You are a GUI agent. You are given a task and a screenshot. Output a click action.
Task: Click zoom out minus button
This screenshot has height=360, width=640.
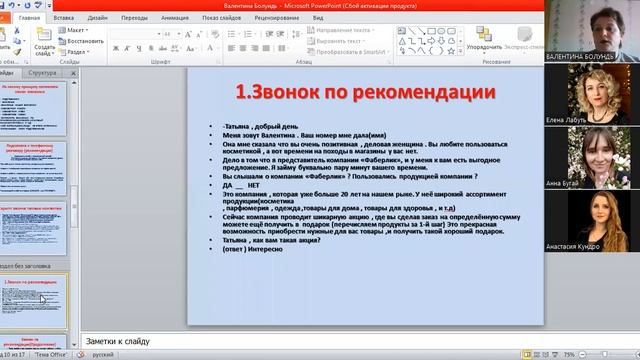click(582, 355)
